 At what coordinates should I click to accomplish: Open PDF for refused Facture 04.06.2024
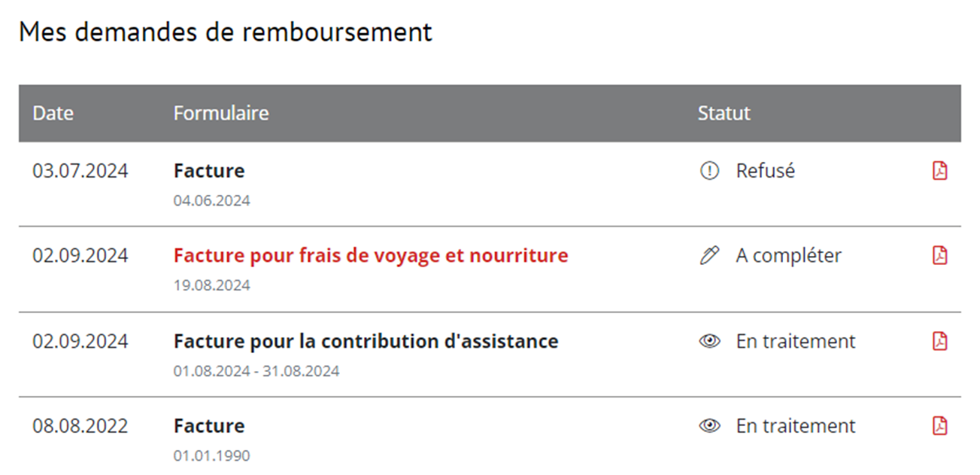[x=939, y=171]
